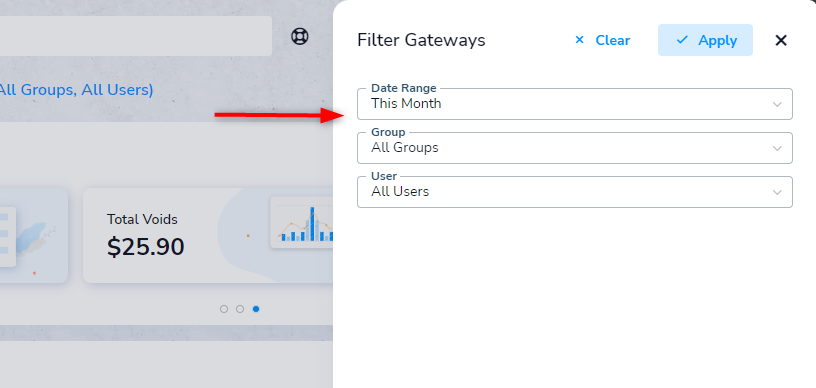816x388 pixels.
Task: Select the second carousel dot
Action: [240, 309]
